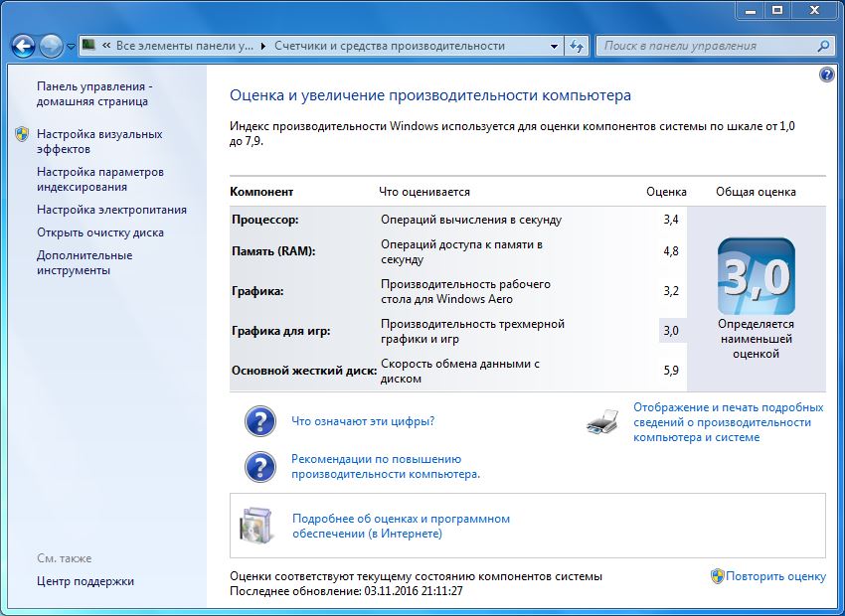Open 'Открыть очистку диска' in sidebar
Viewport: 845px width, 616px height.
pyautogui.click(x=99, y=232)
